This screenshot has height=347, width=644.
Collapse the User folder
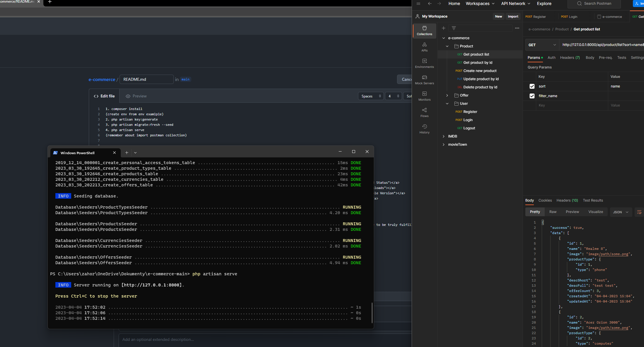coord(447,104)
